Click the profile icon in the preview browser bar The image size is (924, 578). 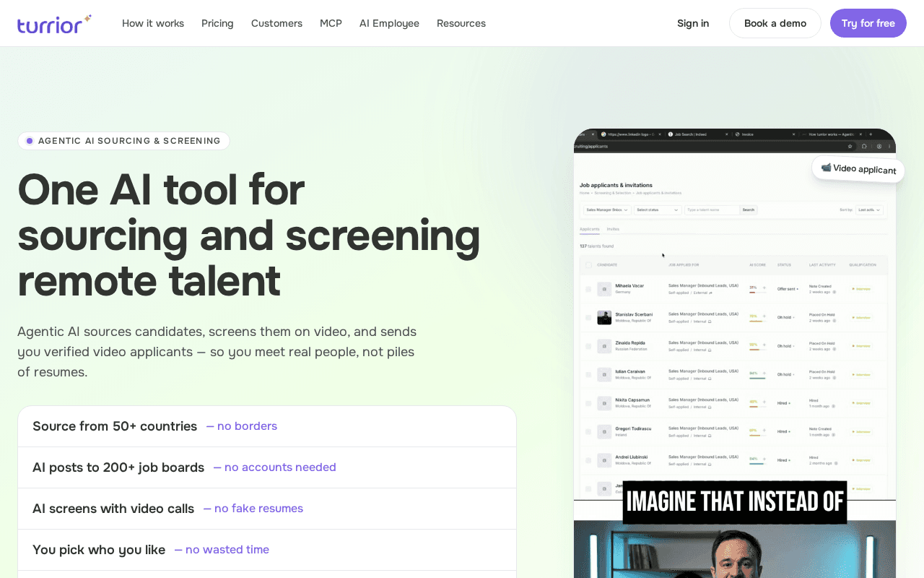pyautogui.click(x=879, y=146)
